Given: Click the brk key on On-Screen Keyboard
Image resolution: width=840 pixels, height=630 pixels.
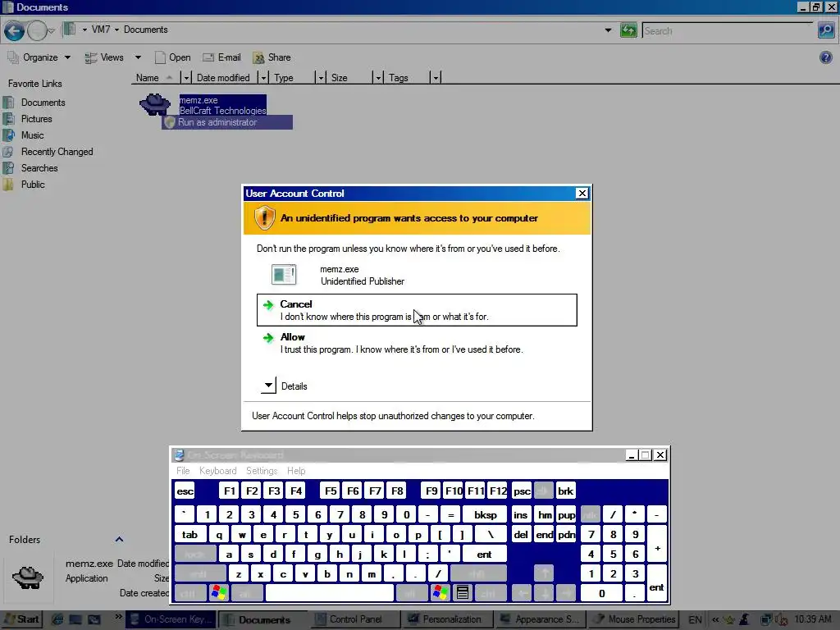Looking at the screenshot, I should pyautogui.click(x=566, y=491).
